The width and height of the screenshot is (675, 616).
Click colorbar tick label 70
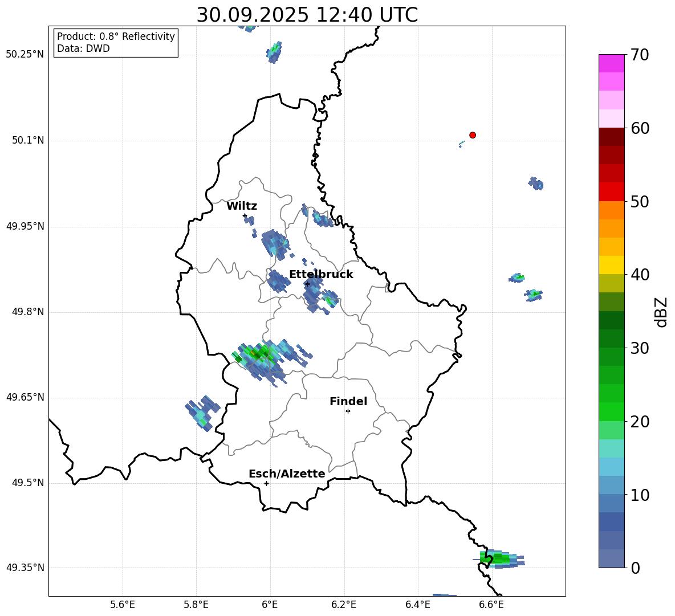pyautogui.click(x=640, y=55)
